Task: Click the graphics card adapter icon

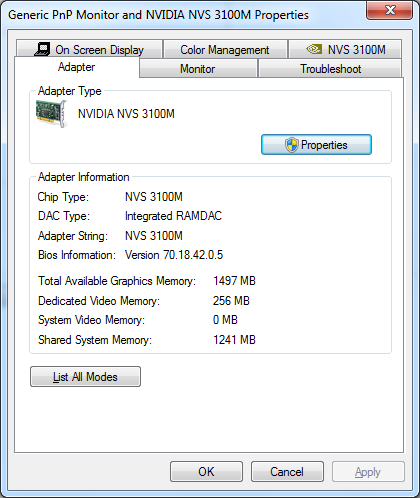Action: click(52, 114)
